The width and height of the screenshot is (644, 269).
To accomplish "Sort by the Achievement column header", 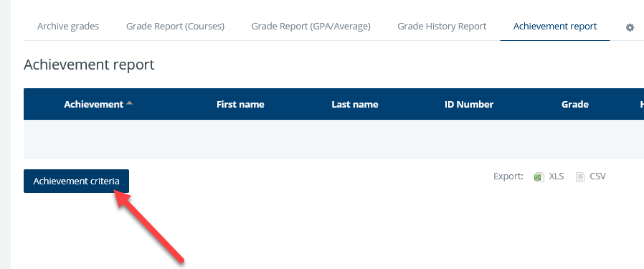I will tap(94, 104).
